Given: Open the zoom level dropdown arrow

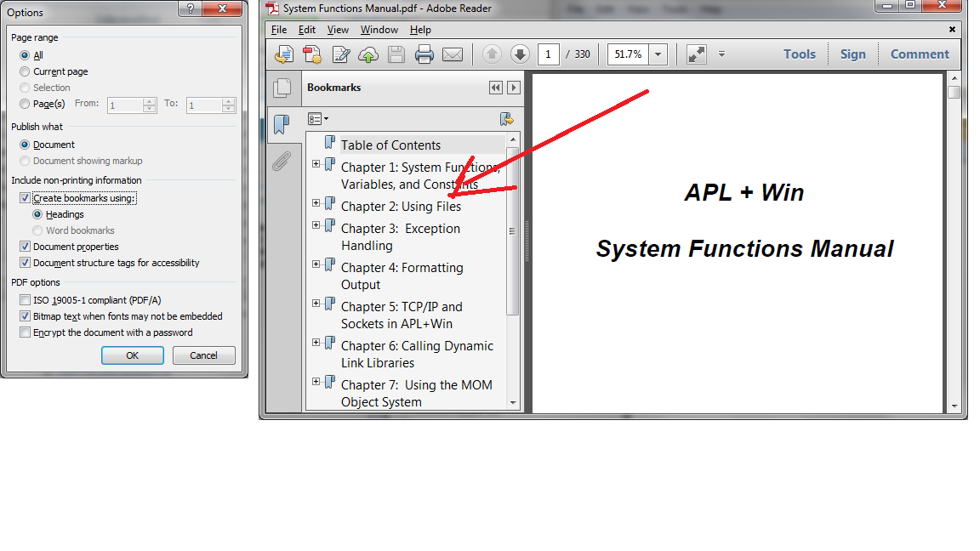Looking at the screenshot, I should tap(658, 54).
